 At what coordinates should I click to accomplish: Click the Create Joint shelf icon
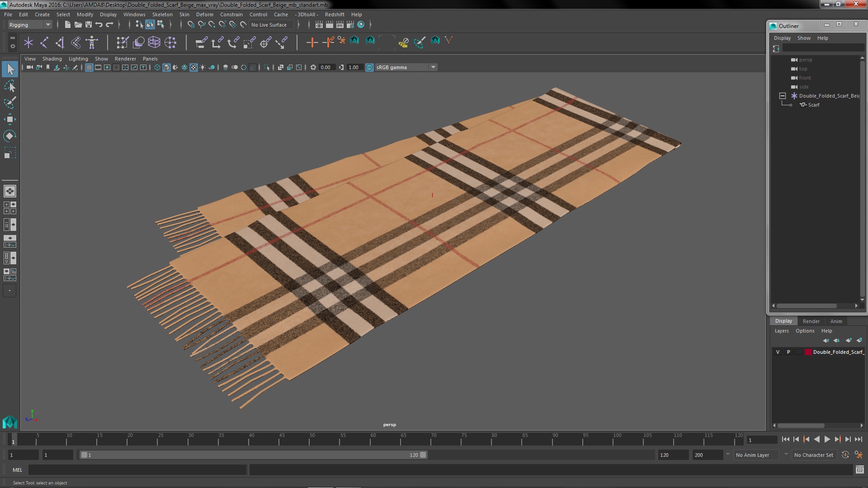44,42
